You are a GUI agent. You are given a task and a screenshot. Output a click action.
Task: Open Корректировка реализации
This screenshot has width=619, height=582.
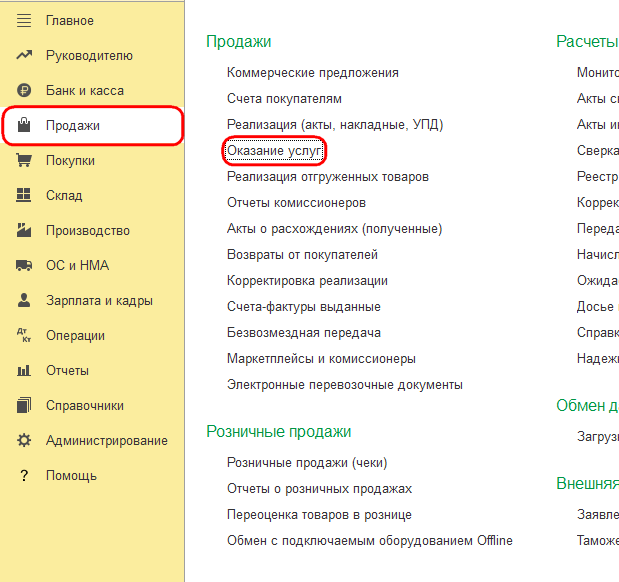307,281
